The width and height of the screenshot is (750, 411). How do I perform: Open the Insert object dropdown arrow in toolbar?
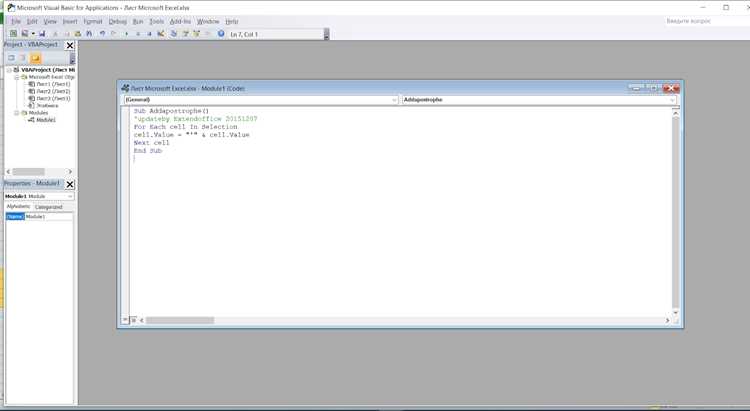point(33,33)
